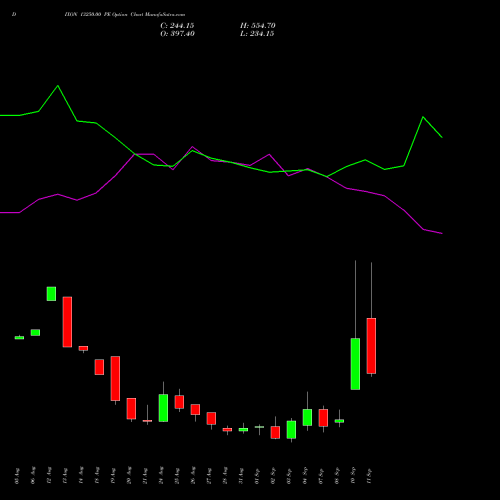Click the tall green candle above 24 Aug

point(163,408)
